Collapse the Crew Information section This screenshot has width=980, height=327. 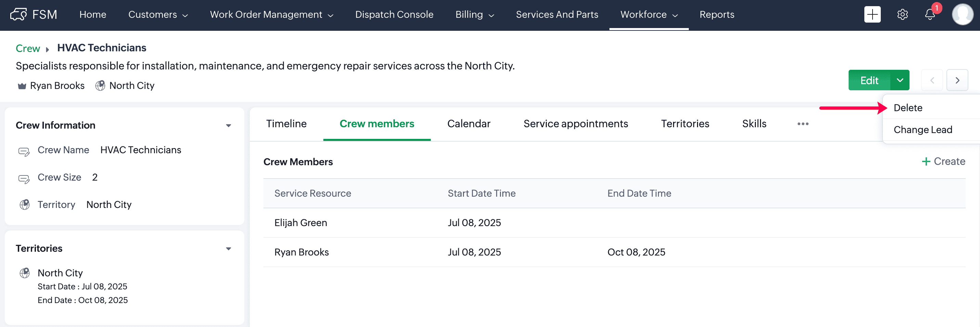[228, 126]
